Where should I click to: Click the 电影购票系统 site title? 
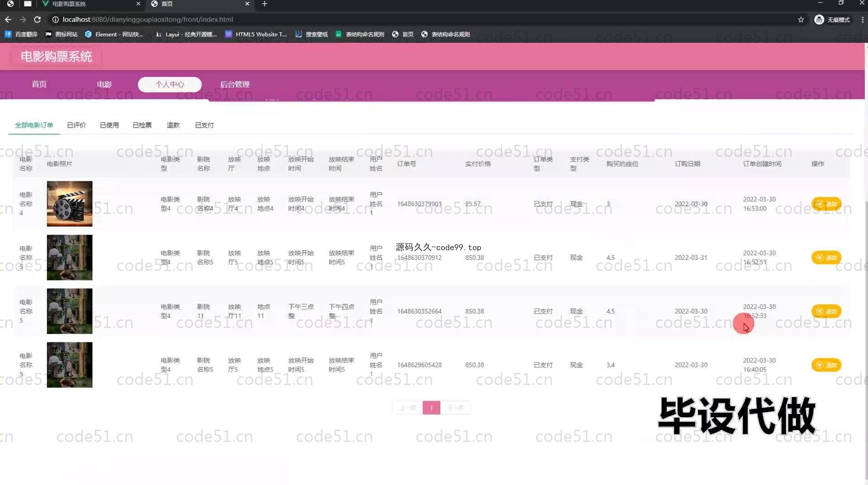[x=56, y=57]
